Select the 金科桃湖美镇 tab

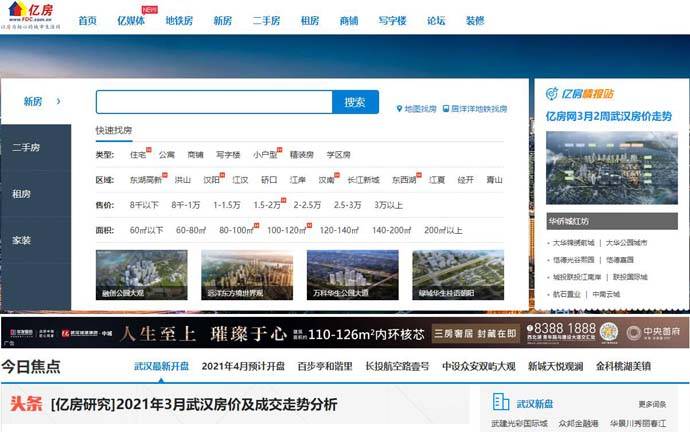[623, 366]
